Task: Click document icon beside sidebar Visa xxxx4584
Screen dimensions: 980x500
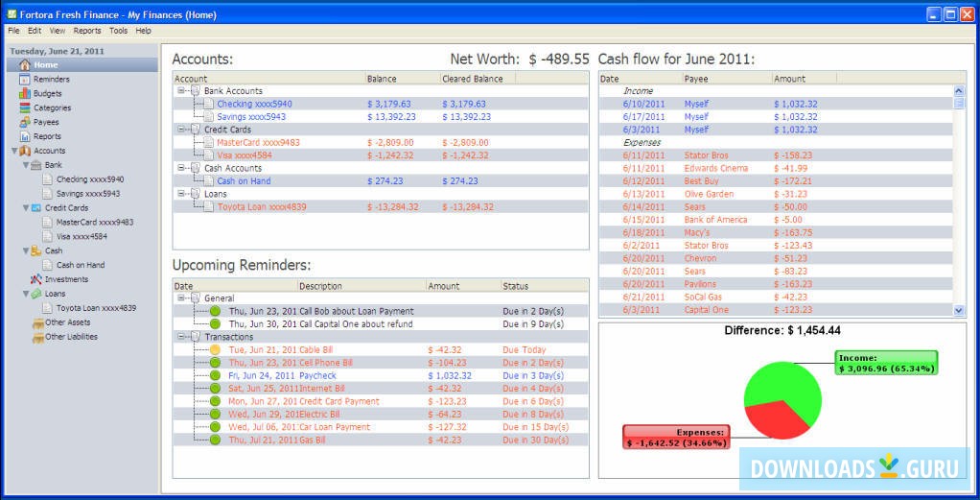Action: pyautogui.click(x=48, y=236)
